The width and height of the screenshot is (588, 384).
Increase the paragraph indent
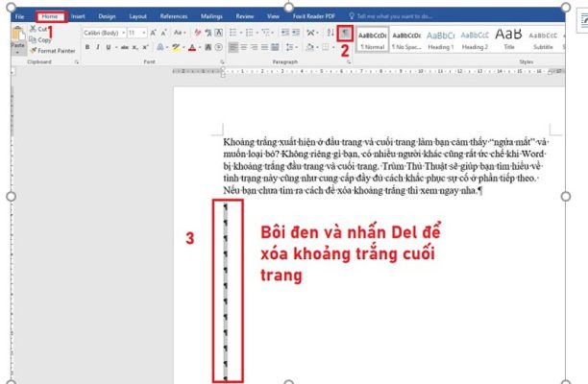(x=296, y=33)
